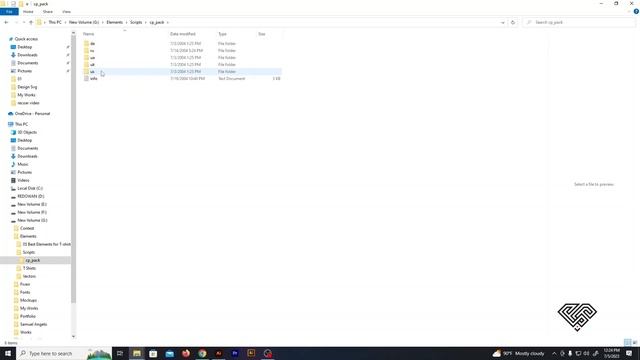
Task: Select the highlighted folder under the cursor
Action: tap(182, 71)
